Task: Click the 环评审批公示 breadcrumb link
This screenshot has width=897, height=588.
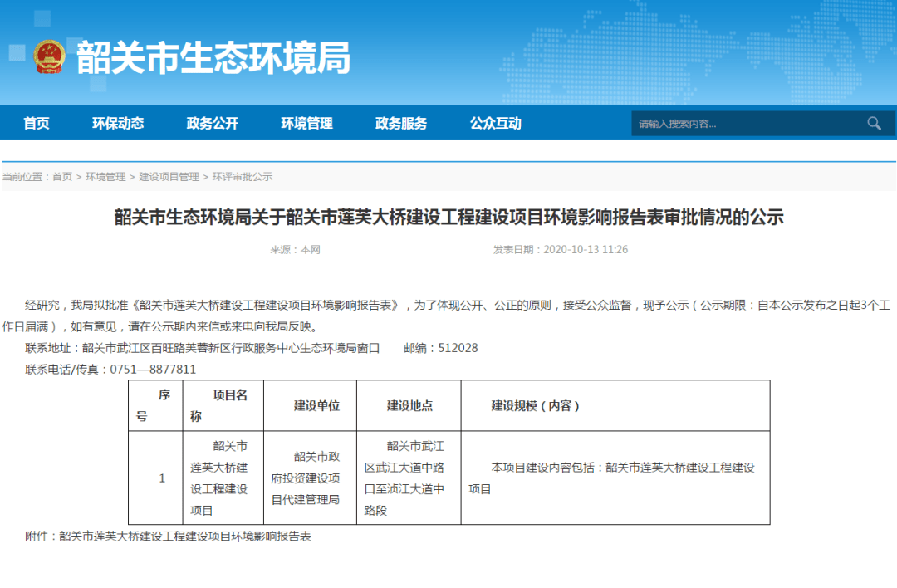Action: click(243, 177)
